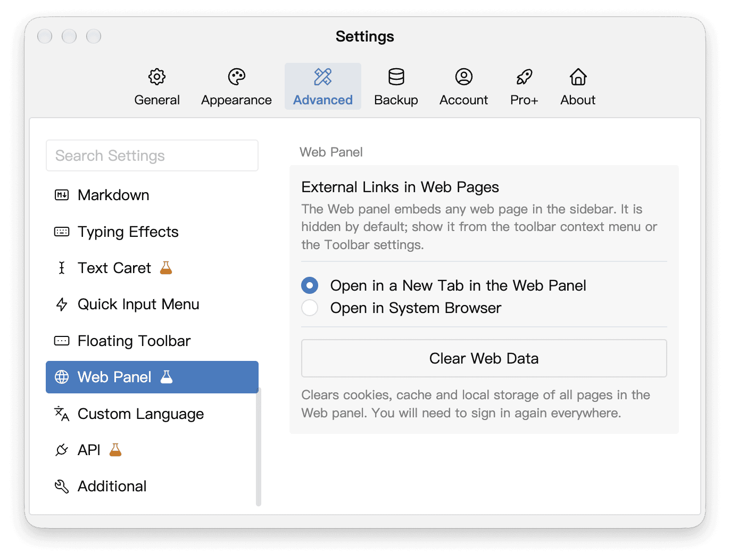Click the Quick Input Menu lightning icon
730x560 pixels.
[62, 304]
